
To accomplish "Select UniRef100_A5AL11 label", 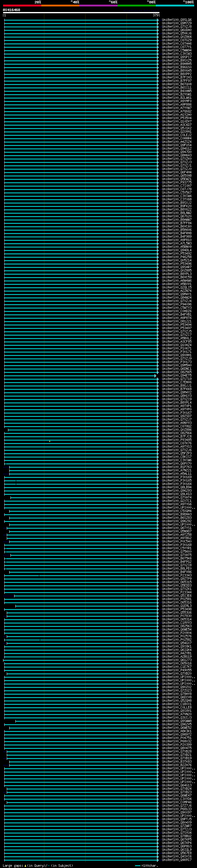I will (177, 474).
